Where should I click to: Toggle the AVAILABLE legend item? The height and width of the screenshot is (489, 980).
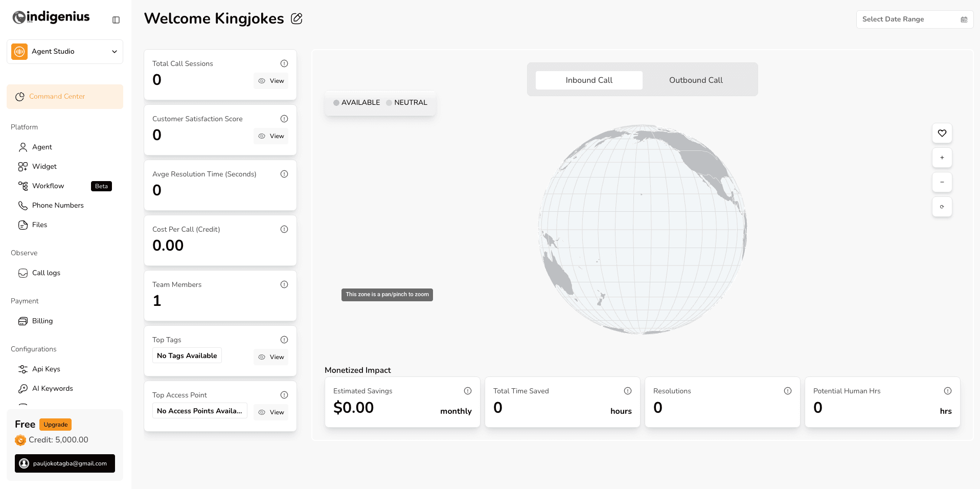(356, 103)
